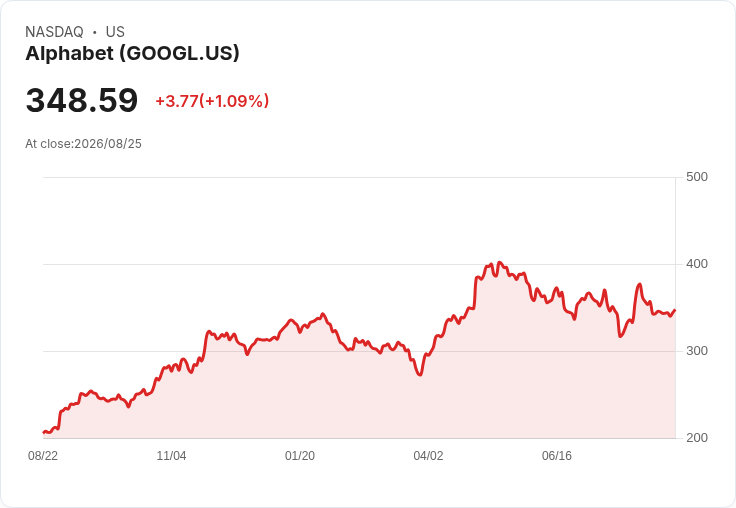
Task: Click the 400 price axis label
Action: pyautogui.click(x=697, y=264)
